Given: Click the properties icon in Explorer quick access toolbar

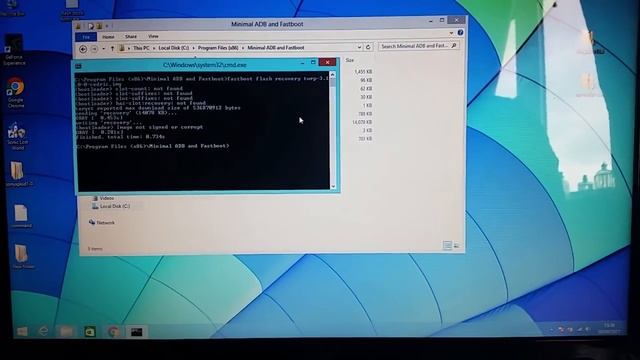Looking at the screenshot, I should pos(91,26).
